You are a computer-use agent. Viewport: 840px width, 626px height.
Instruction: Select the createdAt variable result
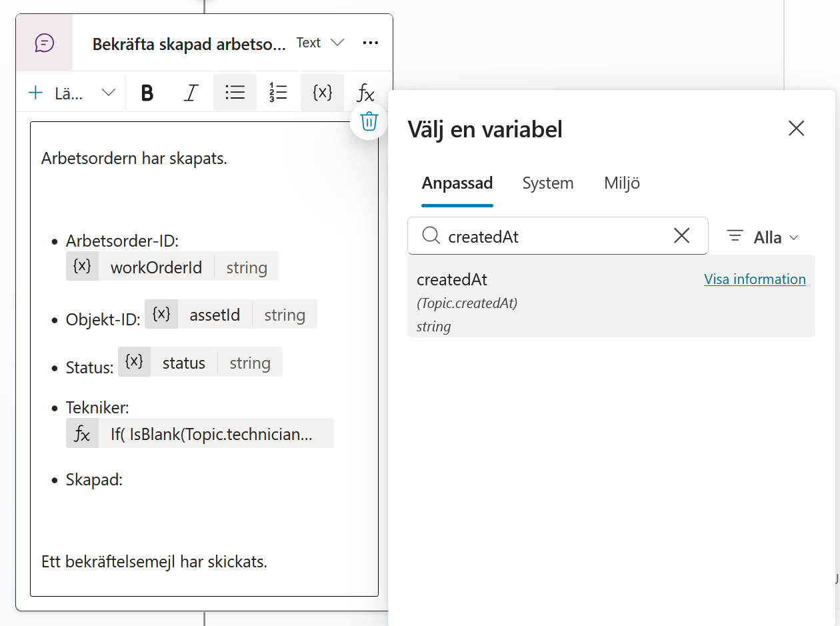point(611,296)
